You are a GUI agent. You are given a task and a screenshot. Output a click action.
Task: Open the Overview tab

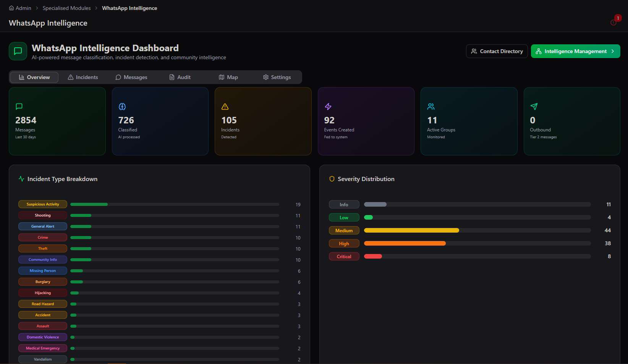click(34, 77)
